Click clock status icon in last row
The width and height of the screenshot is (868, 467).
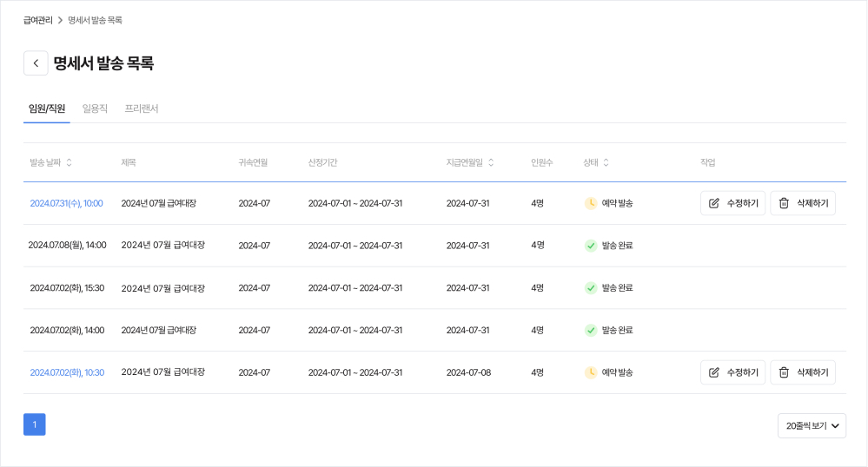click(x=591, y=372)
